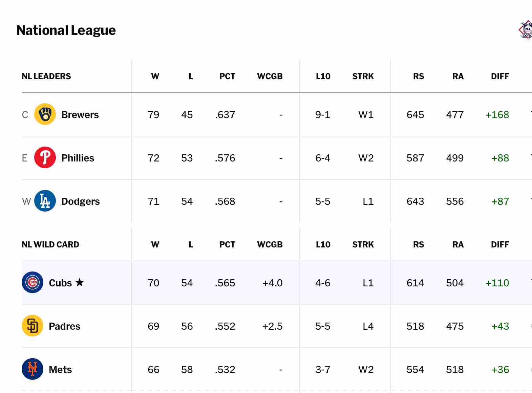The height and width of the screenshot is (393, 532).
Task: Open the Dodgers team page link
Action: point(81,201)
